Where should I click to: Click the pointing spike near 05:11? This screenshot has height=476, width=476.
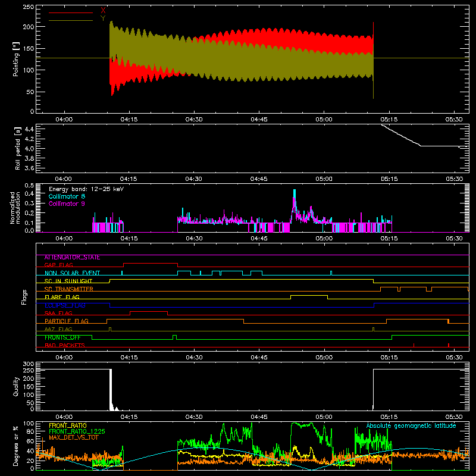tap(374, 60)
